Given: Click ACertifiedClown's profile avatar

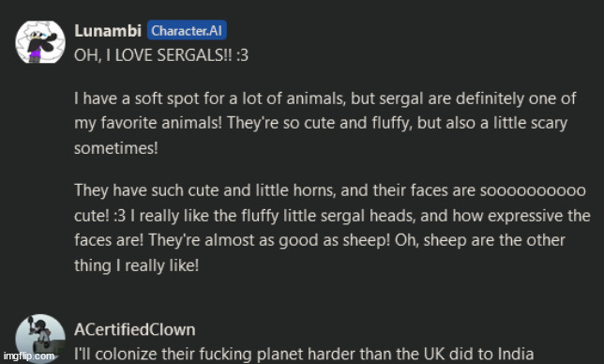Looking at the screenshot, I should [40, 339].
